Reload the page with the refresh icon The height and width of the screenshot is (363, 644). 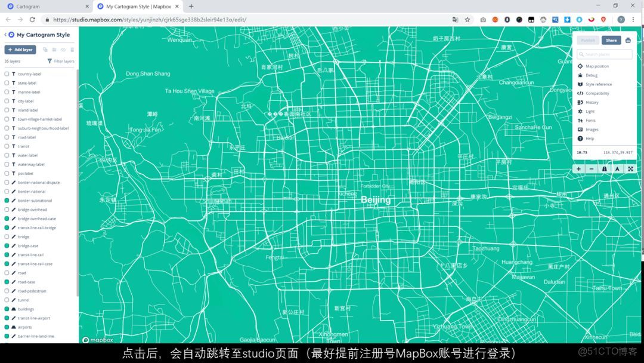(32, 19)
